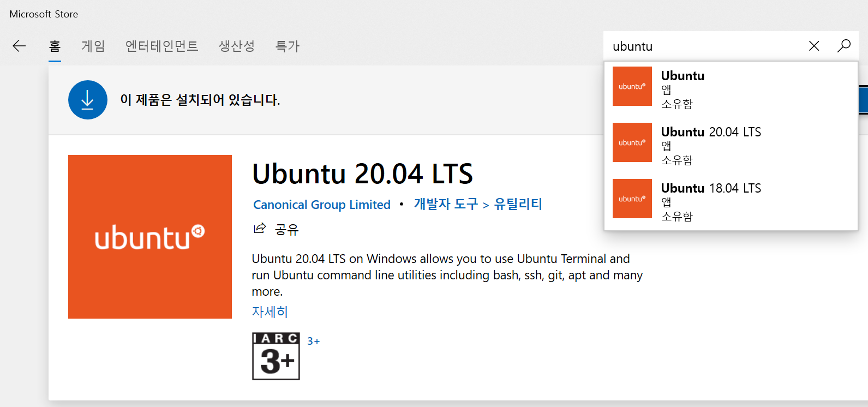Click the Ubuntu 20.04 LTS suggestion icon
The image size is (868, 407).
[x=632, y=142]
